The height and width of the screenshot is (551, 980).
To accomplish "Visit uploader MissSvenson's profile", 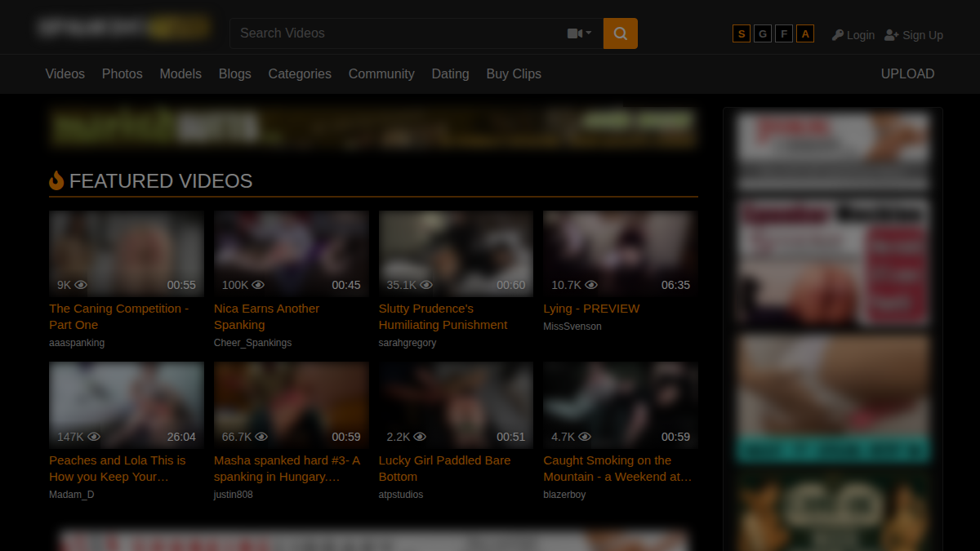I will pos(572,327).
